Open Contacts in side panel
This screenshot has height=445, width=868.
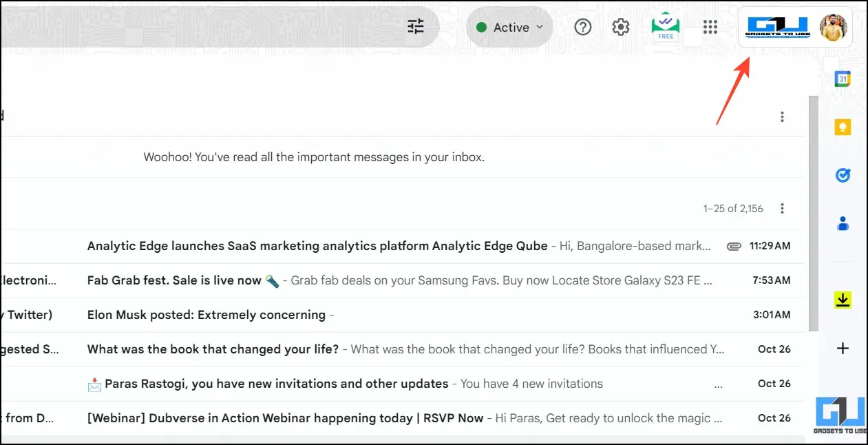coord(843,223)
